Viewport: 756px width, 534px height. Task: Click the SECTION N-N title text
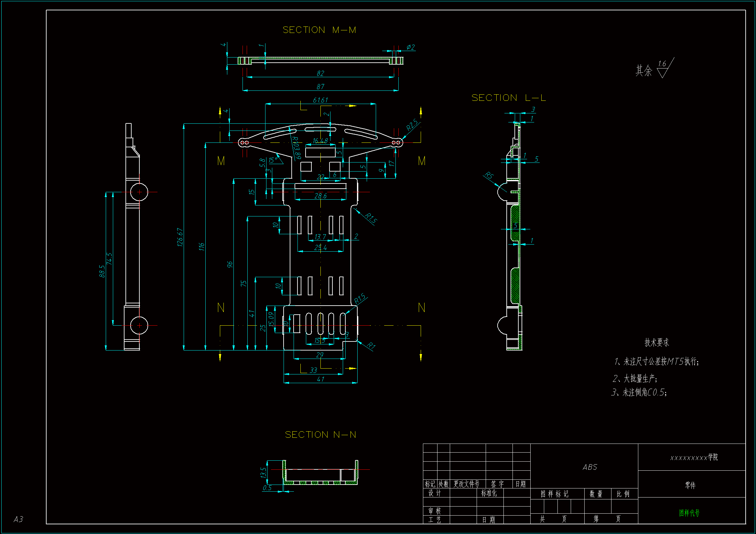click(320, 435)
